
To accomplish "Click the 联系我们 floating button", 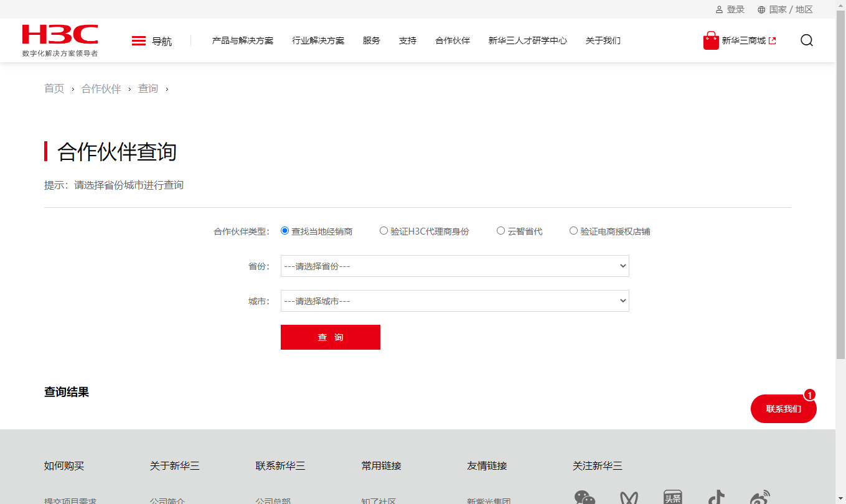I will (x=784, y=409).
